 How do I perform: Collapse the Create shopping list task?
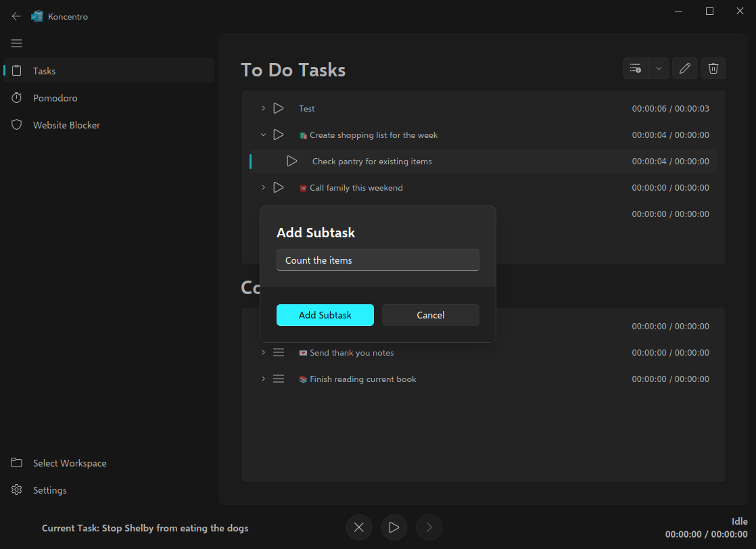coord(263,135)
